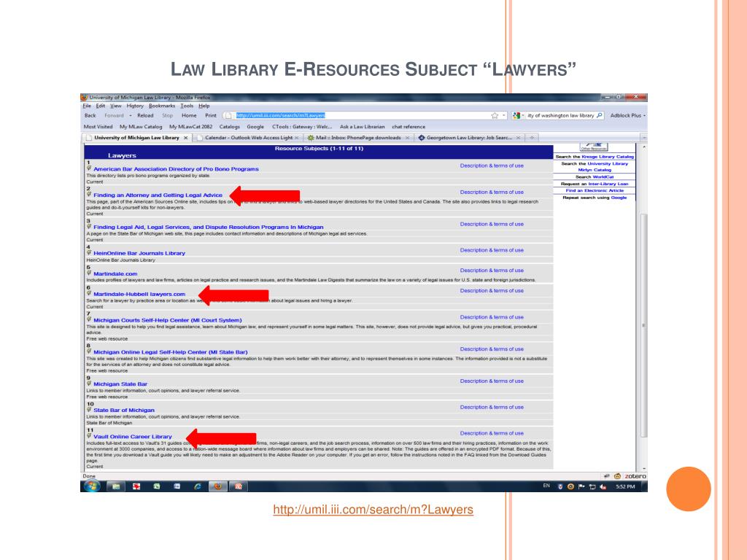Open the dropdown beside the bookmark star
The height and width of the screenshot is (560, 747).
(x=503, y=116)
